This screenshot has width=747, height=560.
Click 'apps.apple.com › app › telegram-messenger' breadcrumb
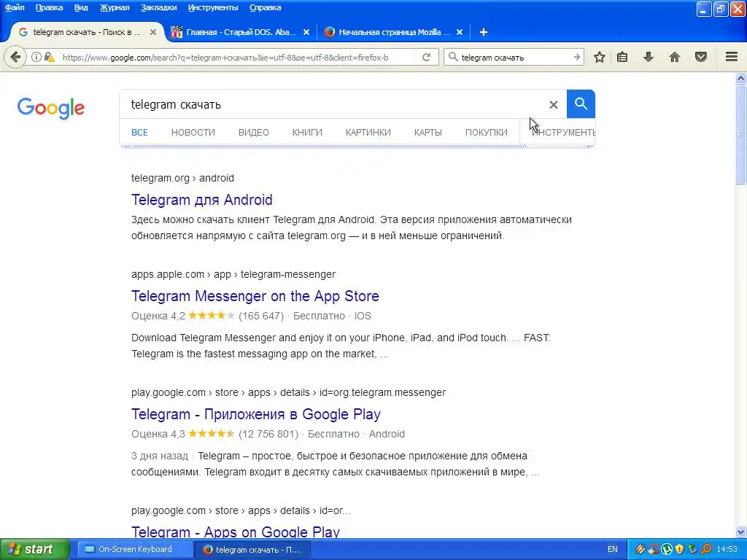[x=233, y=274]
